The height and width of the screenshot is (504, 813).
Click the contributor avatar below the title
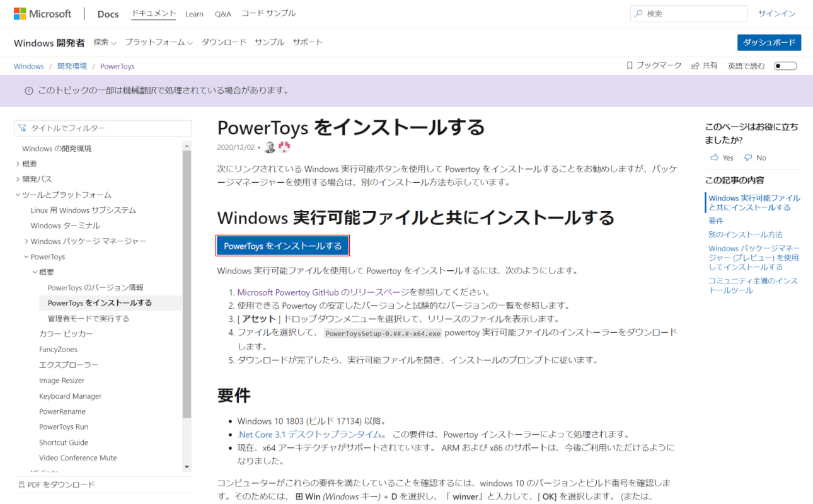(270, 147)
